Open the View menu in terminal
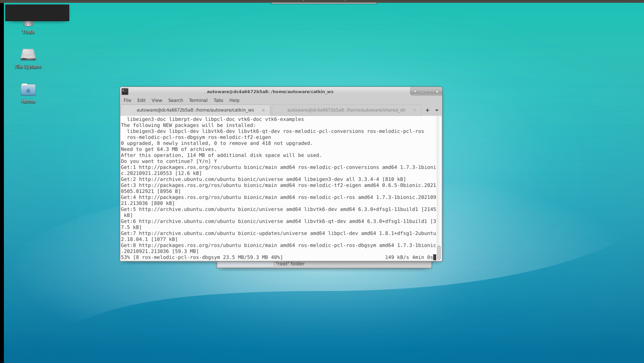The width and height of the screenshot is (644, 363). click(x=157, y=100)
